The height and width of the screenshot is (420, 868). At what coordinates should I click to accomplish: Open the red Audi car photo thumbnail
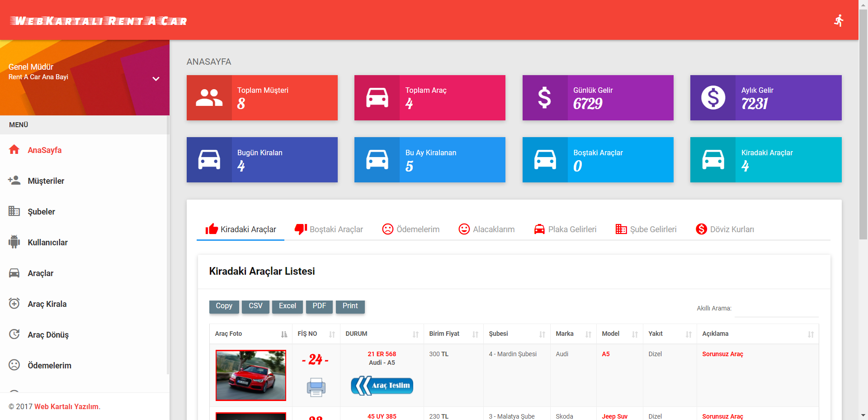pyautogui.click(x=251, y=375)
